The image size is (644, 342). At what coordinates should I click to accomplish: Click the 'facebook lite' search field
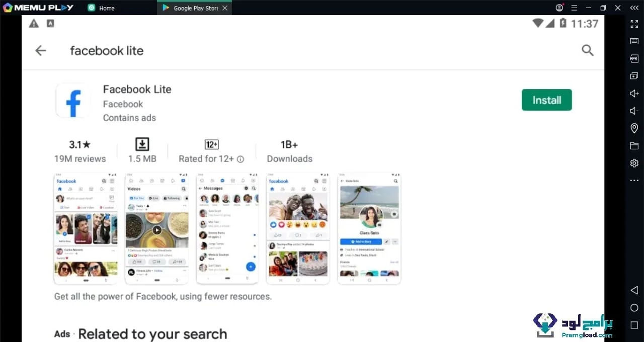(107, 50)
